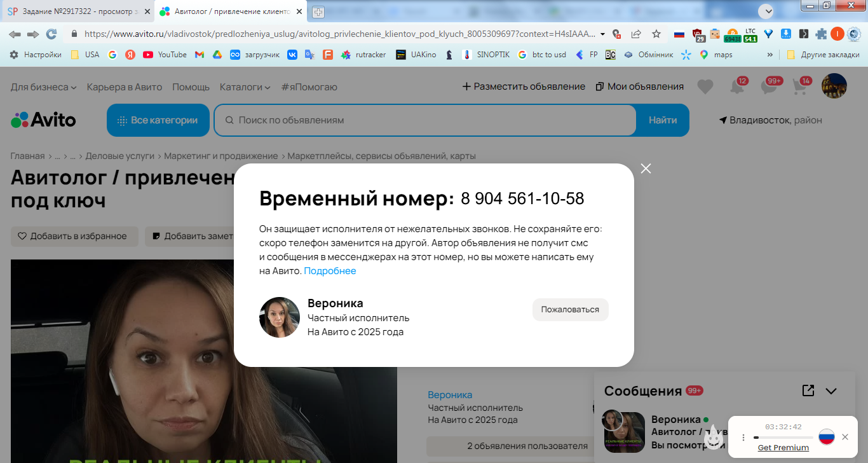Bookmark this page with star icon
The image size is (868, 463).
coord(656,34)
